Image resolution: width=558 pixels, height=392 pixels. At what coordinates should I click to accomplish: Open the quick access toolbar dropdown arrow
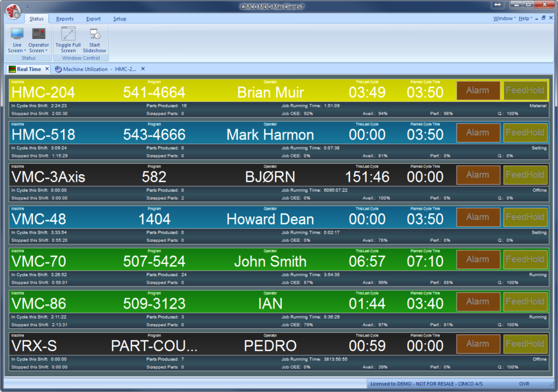[28, 7]
